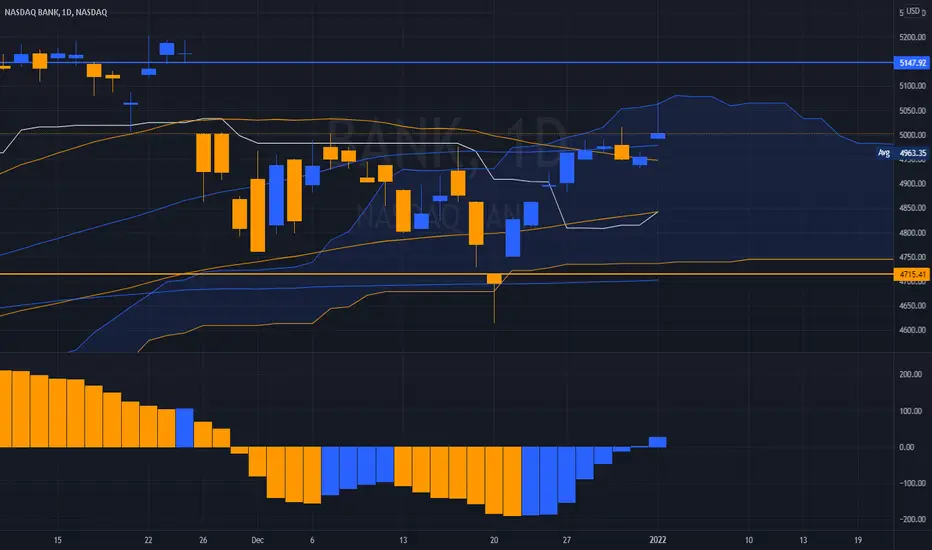Screen dimensions: 932x550
Task: Click the 4600.00 price axis label
Action: [x=912, y=330]
